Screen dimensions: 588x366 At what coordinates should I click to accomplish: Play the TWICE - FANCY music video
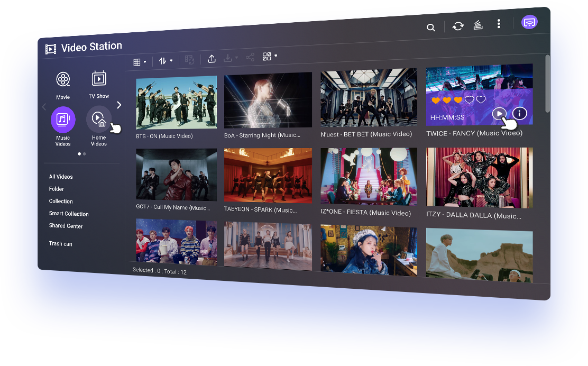[499, 113]
